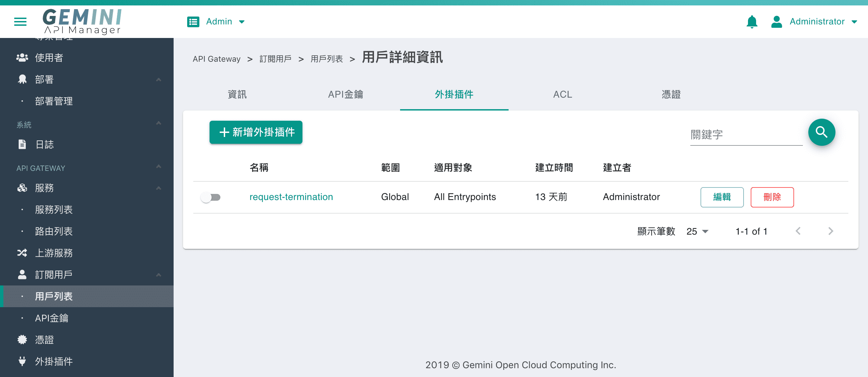The height and width of the screenshot is (377, 868).
Task: Click the 訂閱用戶 breadcrumb
Action: coord(275,59)
